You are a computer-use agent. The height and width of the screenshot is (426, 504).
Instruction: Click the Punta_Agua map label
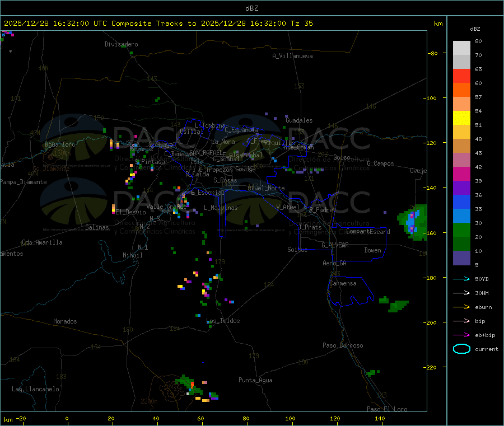coord(255,380)
